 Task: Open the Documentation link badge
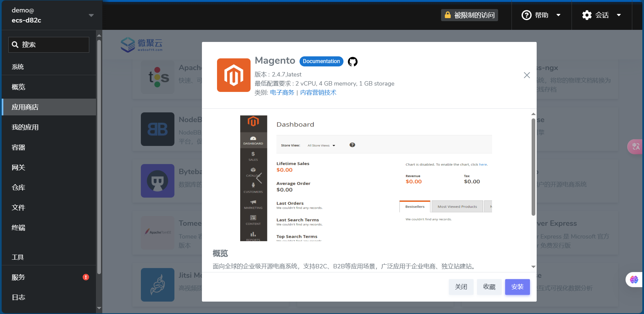[321, 61]
